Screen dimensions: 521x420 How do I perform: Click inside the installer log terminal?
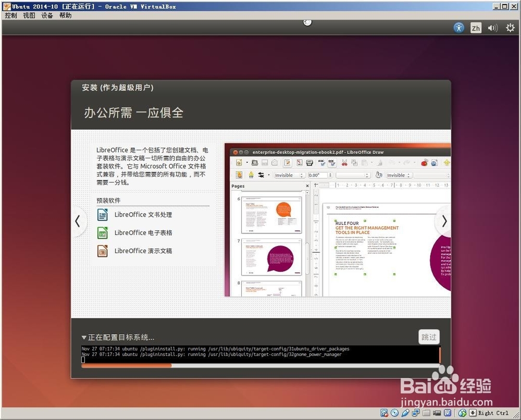(x=260, y=354)
